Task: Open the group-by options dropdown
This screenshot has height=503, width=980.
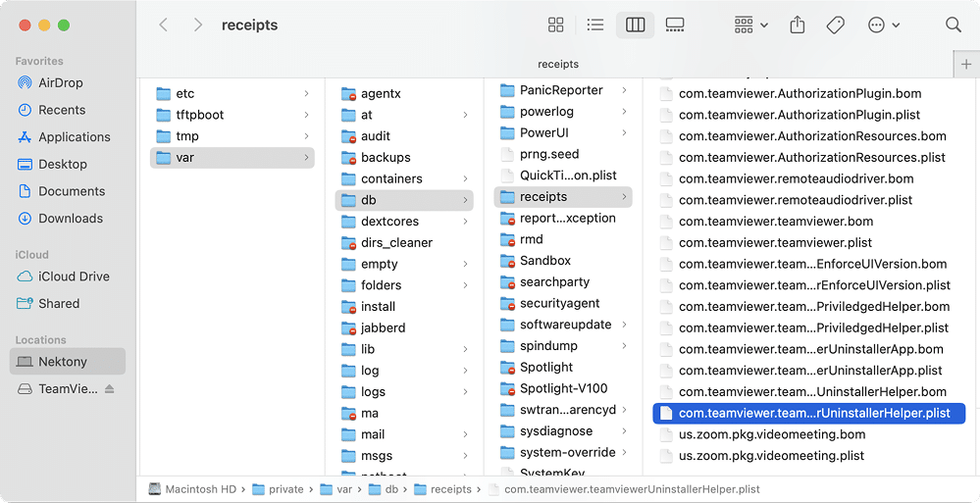Action: point(750,25)
